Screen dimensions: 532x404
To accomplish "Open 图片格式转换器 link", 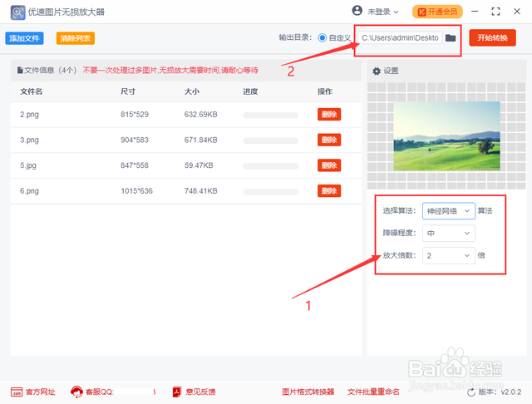I will [308, 392].
